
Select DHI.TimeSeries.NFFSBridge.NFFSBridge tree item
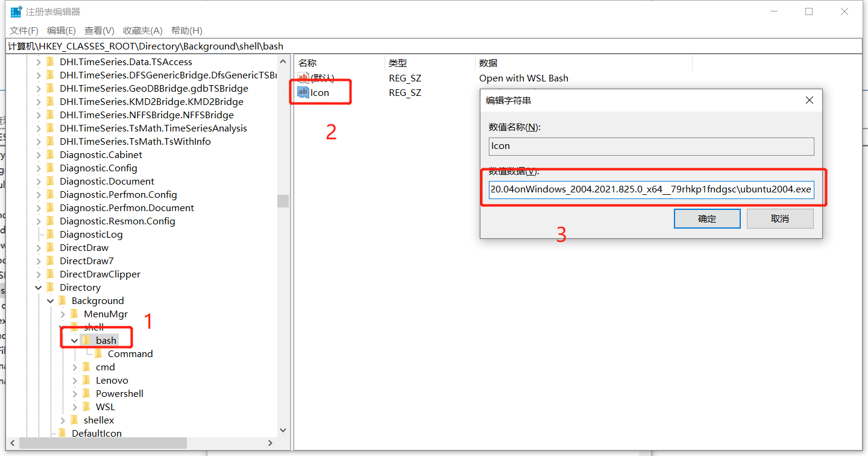tap(146, 115)
